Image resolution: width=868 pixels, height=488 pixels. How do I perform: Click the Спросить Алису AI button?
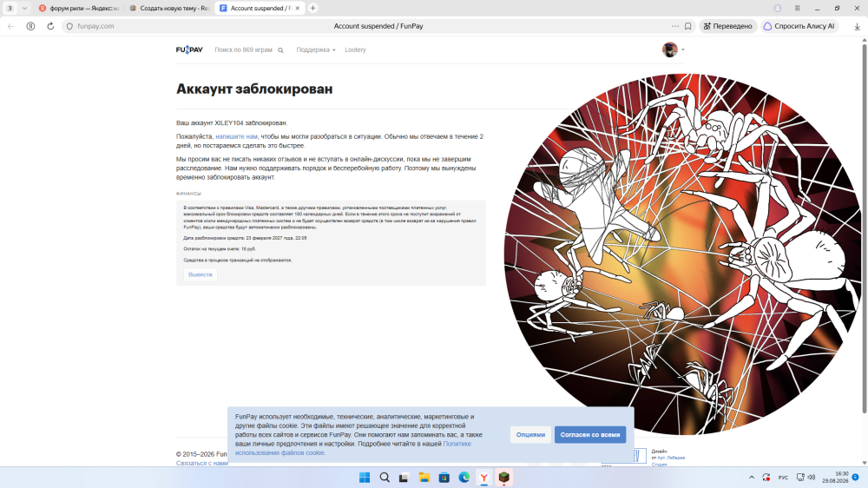click(799, 26)
